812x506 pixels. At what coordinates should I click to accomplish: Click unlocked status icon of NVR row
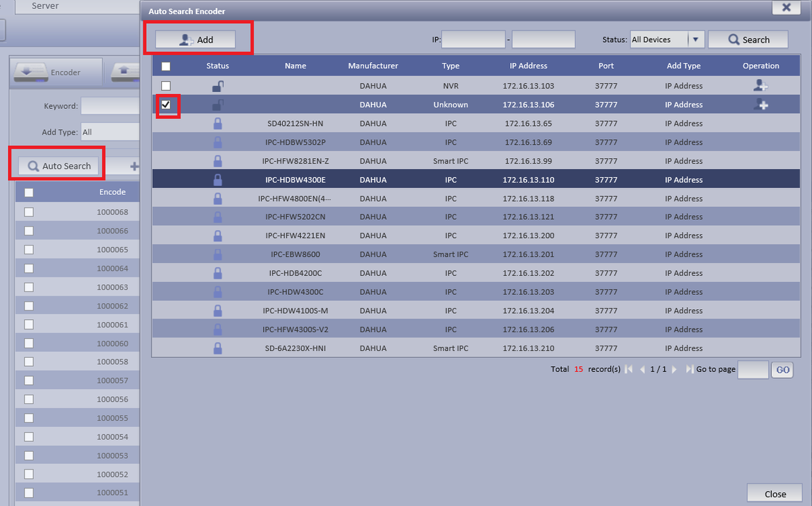[x=218, y=86]
